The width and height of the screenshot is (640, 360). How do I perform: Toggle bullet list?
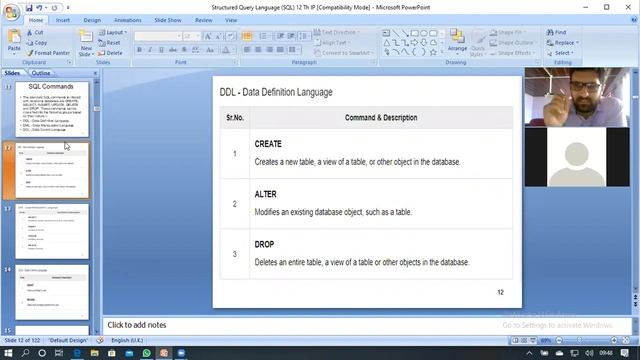tap(247, 36)
